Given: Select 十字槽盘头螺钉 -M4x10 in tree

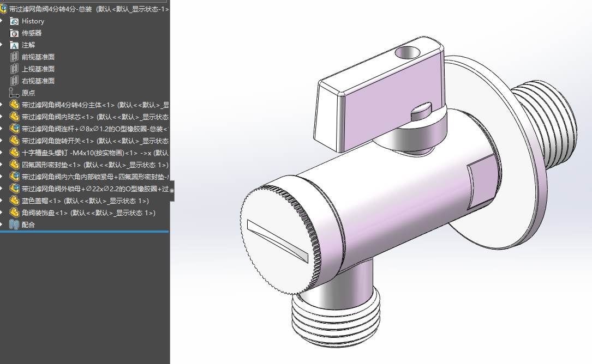Looking at the screenshot, I should coord(95,153).
